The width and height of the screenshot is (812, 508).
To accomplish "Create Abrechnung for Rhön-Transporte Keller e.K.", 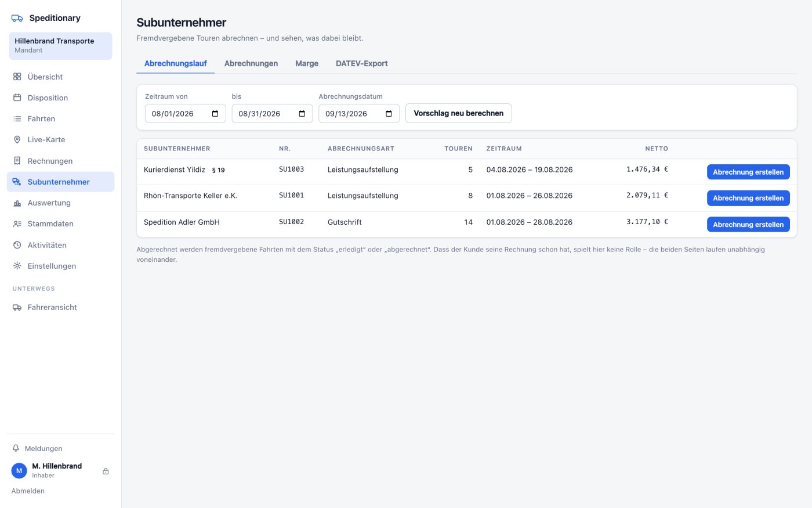I will pyautogui.click(x=748, y=198).
